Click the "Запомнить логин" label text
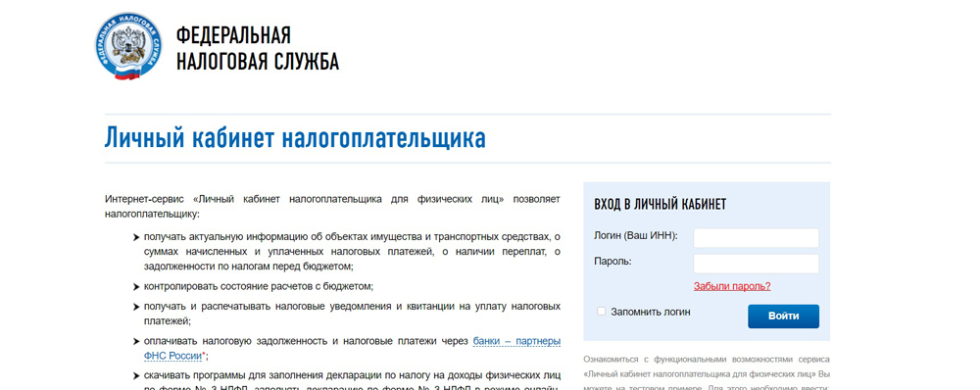The height and width of the screenshot is (390, 980). pos(651,312)
